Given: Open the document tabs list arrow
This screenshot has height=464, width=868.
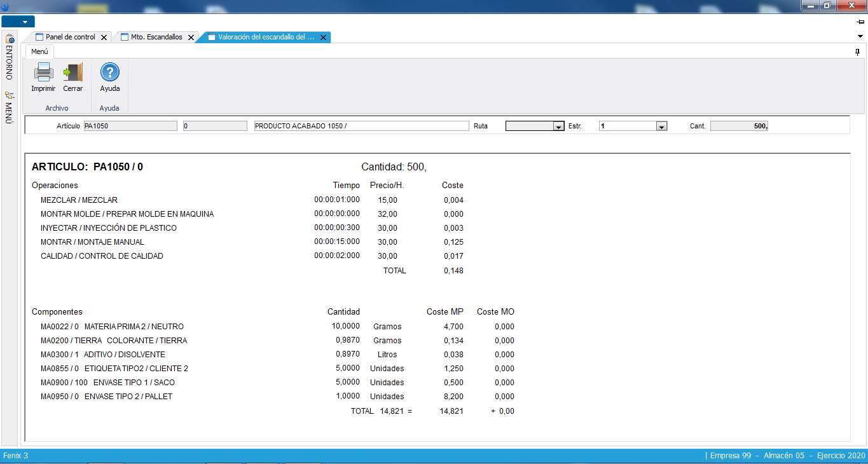Looking at the screenshot, I should point(860,36).
